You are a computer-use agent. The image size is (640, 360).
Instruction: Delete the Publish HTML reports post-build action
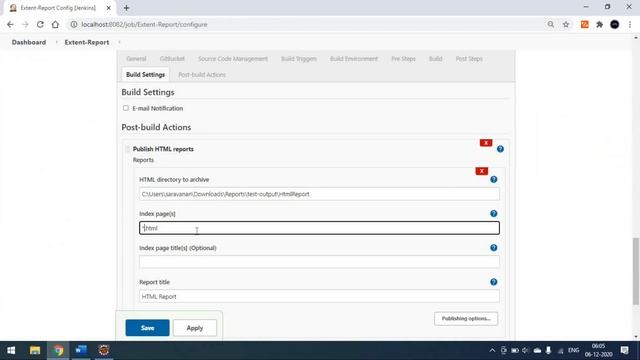pyautogui.click(x=486, y=143)
